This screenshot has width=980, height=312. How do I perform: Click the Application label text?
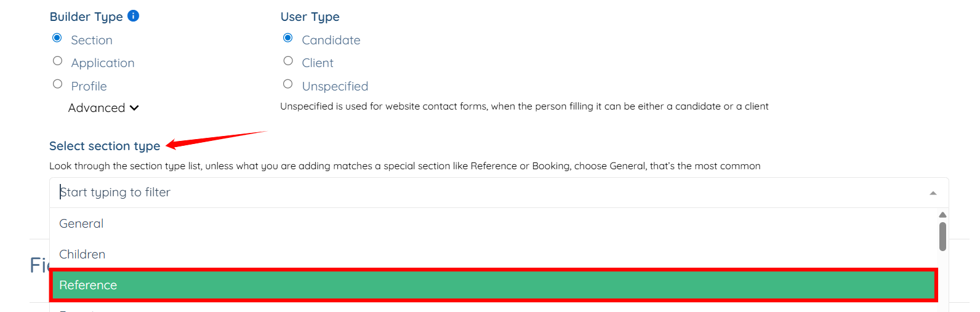[103, 63]
